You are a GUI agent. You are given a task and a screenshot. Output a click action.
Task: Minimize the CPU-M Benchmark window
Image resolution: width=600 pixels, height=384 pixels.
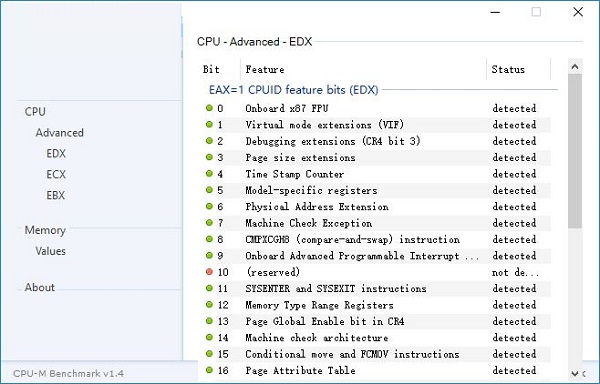coord(495,12)
